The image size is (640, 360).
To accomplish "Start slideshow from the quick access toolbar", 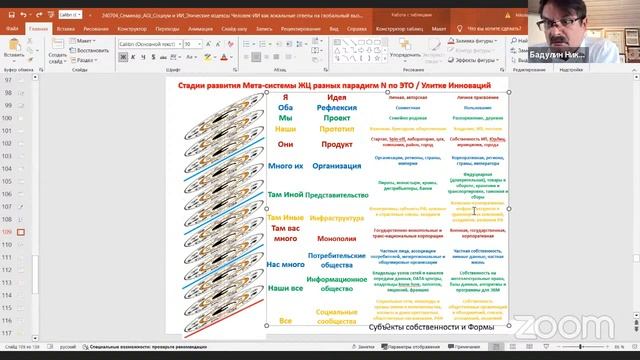I will [51, 15].
